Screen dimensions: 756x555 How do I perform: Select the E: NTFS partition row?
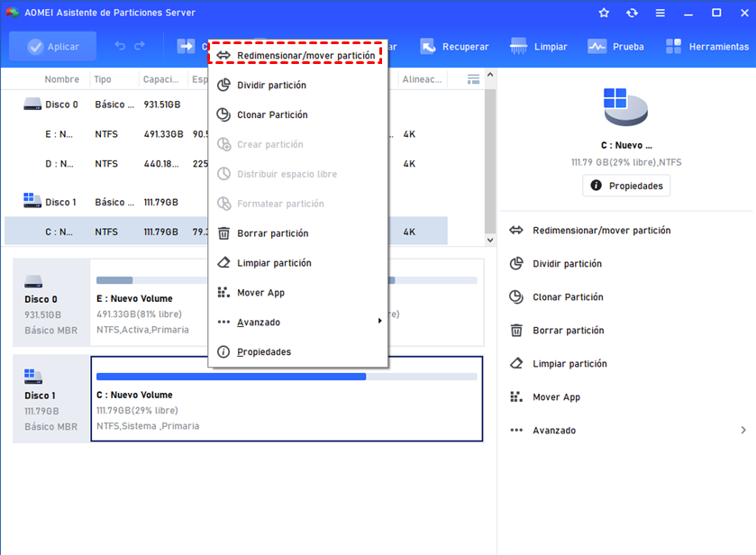(x=226, y=134)
